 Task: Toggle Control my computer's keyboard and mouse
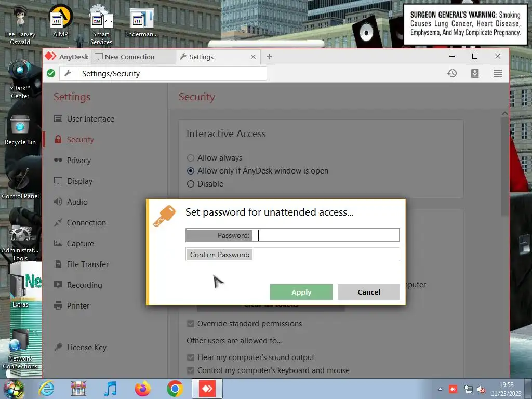[191, 370]
